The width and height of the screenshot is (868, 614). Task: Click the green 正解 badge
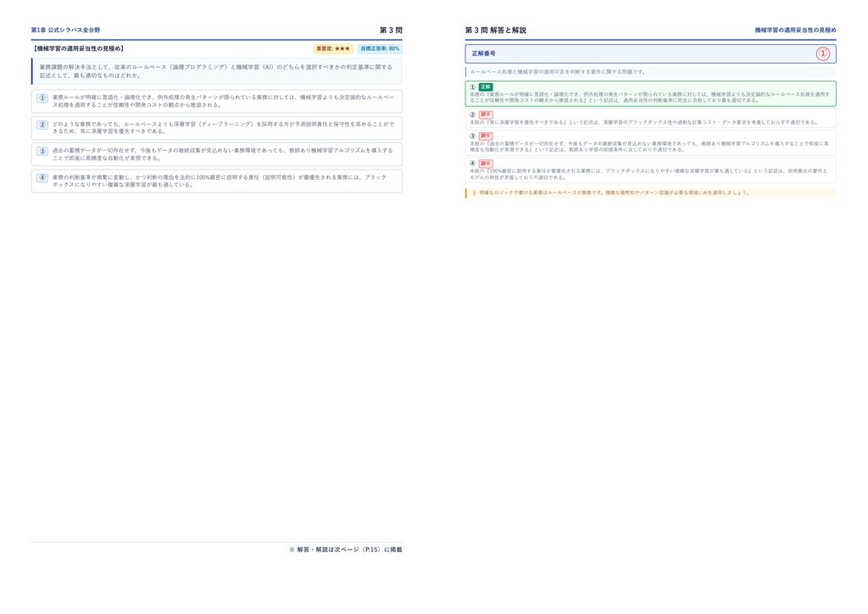click(486, 87)
